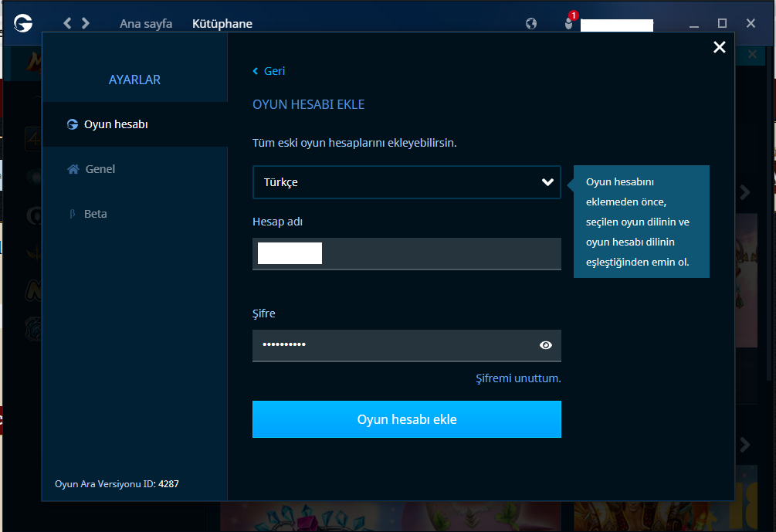Click Oyun Ara Versiyonu ID: 4287 text
Image resolution: width=776 pixels, height=532 pixels.
coord(117,483)
